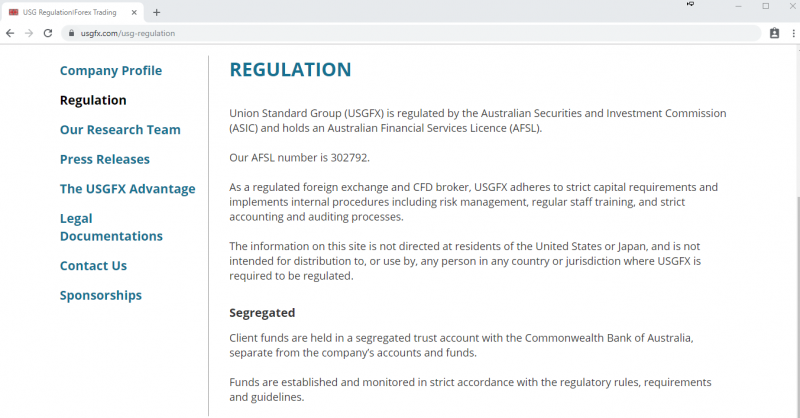Open the Contact Us page
This screenshot has width=800, height=418.
[93, 265]
